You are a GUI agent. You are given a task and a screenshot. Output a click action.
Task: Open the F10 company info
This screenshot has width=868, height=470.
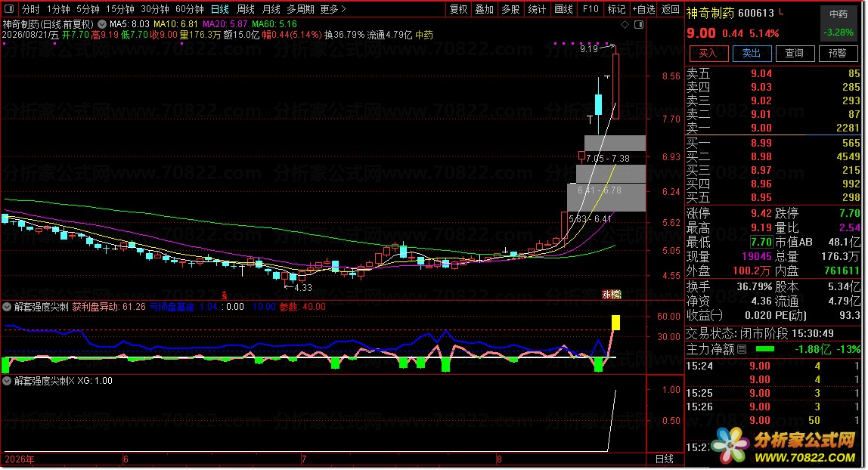[x=590, y=9]
